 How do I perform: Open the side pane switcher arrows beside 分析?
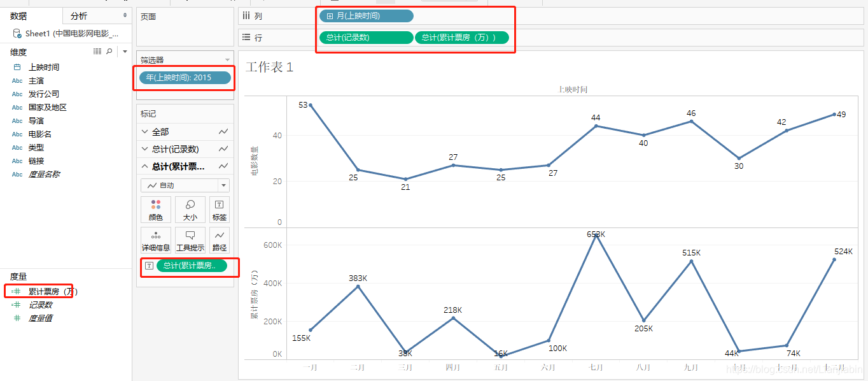[x=125, y=15]
